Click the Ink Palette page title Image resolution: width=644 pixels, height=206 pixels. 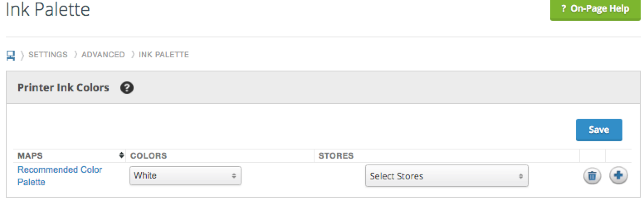(x=48, y=10)
